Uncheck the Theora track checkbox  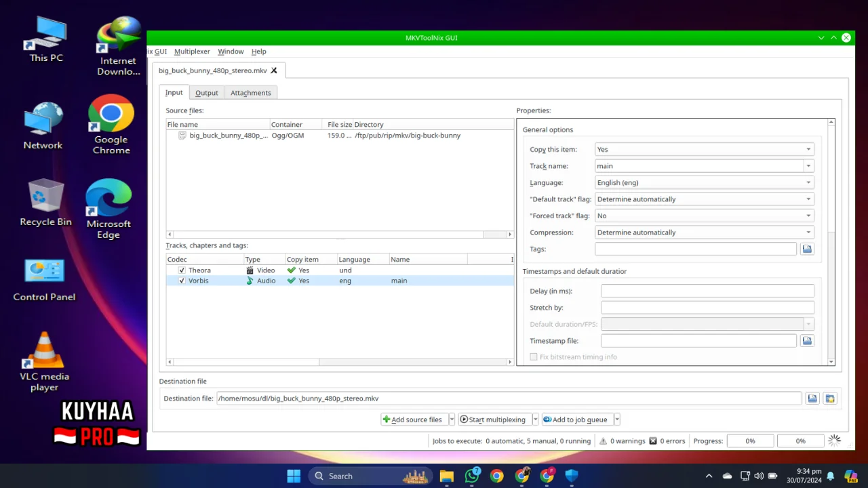coord(182,270)
